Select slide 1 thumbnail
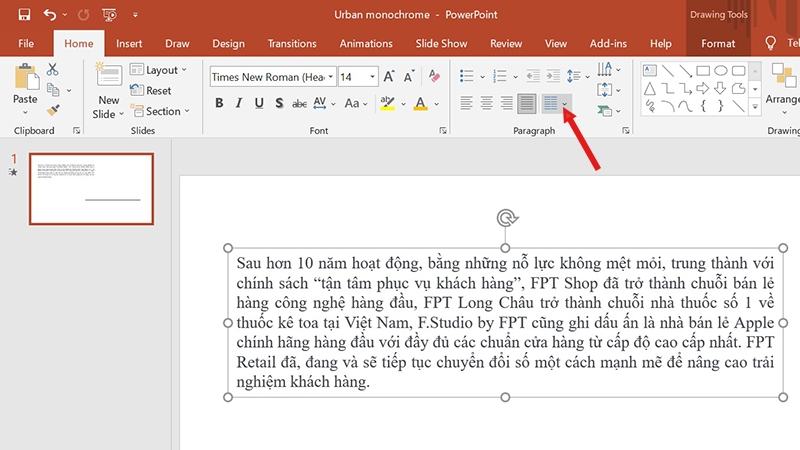This screenshot has height=450, width=800. point(91,189)
